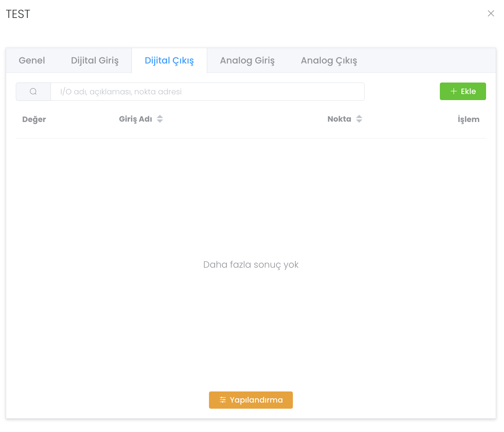Switch to the Genel tab
Viewport: 504px width, 432px height.
(x=32, y=61)
